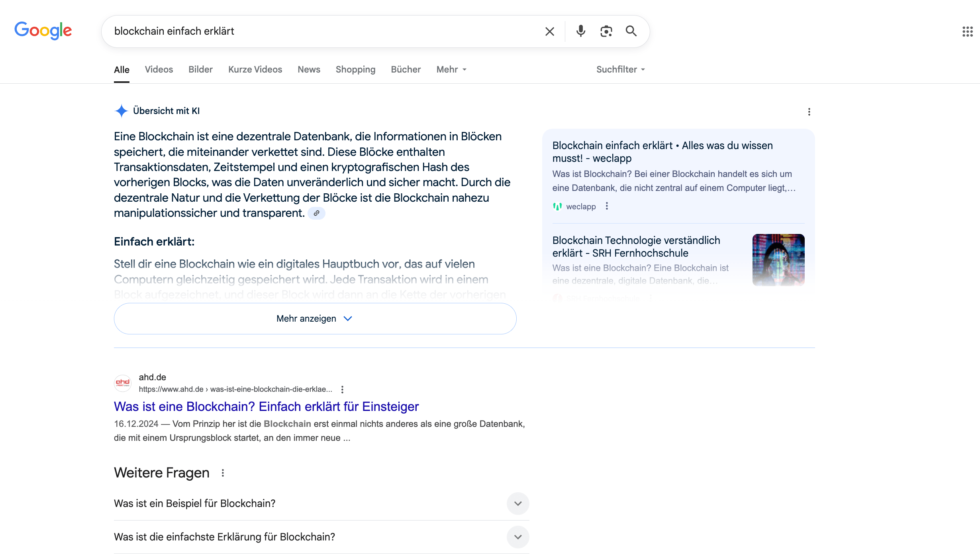
Task: Click the AI overview sparkle icon
Action: click(x=121, y=111)
